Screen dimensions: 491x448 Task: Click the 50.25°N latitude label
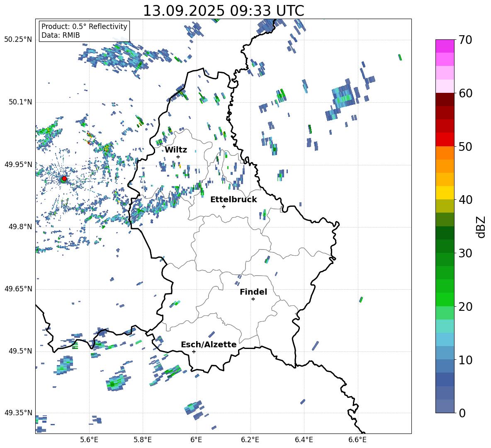18,40
